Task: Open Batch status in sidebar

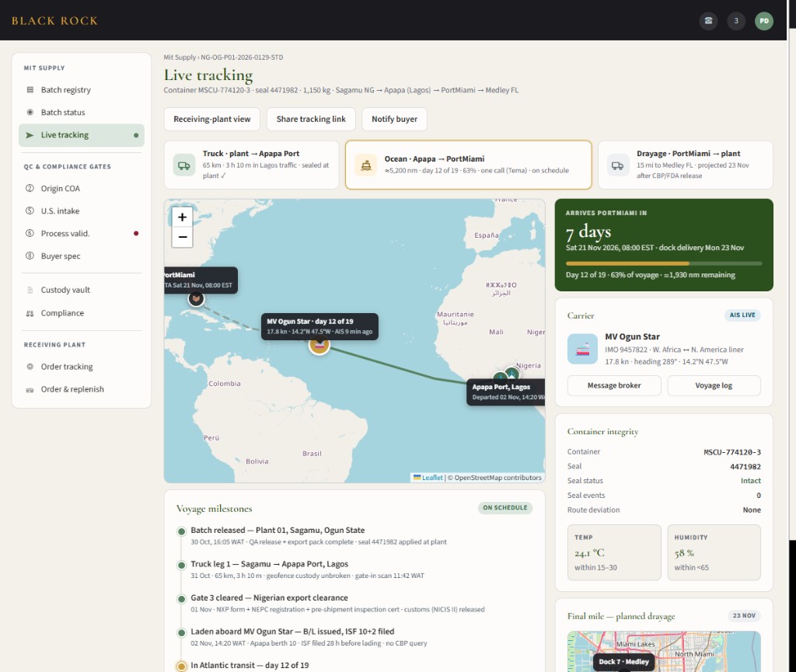Action: tap(82, 112)
